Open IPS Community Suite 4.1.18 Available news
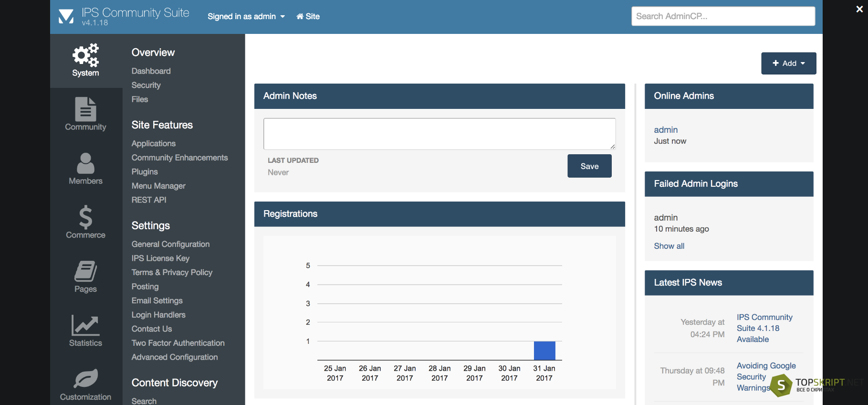 pos(764,328)
